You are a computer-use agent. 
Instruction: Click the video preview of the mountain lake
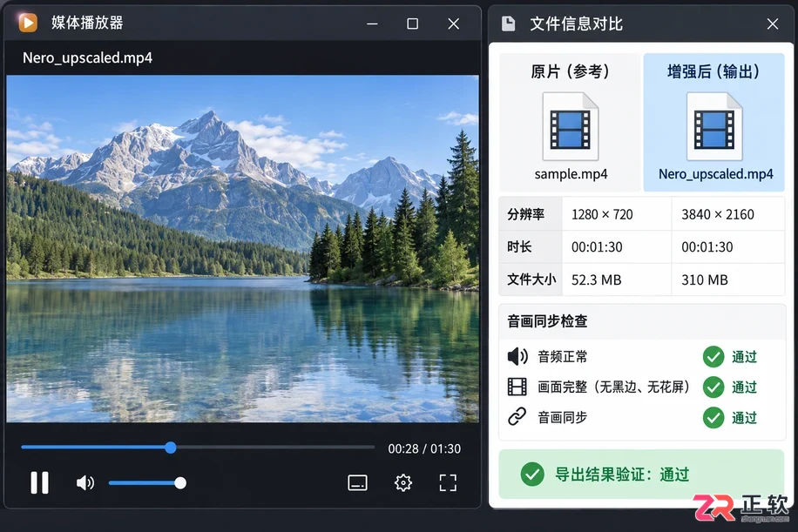pos(243,249)
